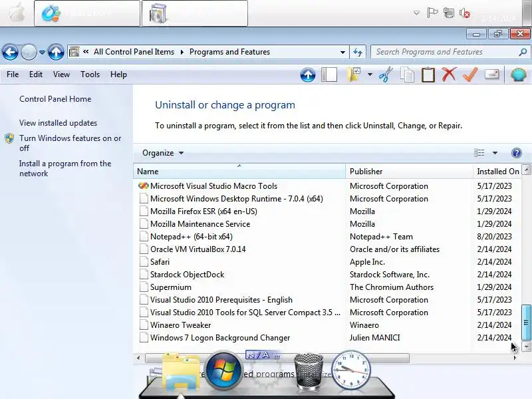Click the vertical scrollbar thumb
532x399 pixels.
click(526, 323)
